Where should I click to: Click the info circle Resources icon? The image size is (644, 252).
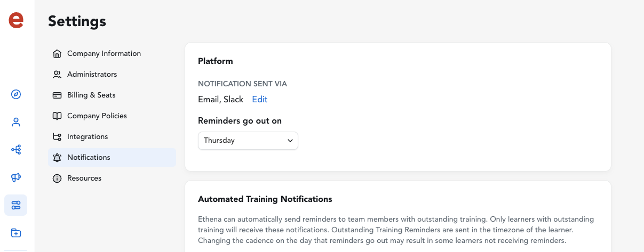[57, 178]
